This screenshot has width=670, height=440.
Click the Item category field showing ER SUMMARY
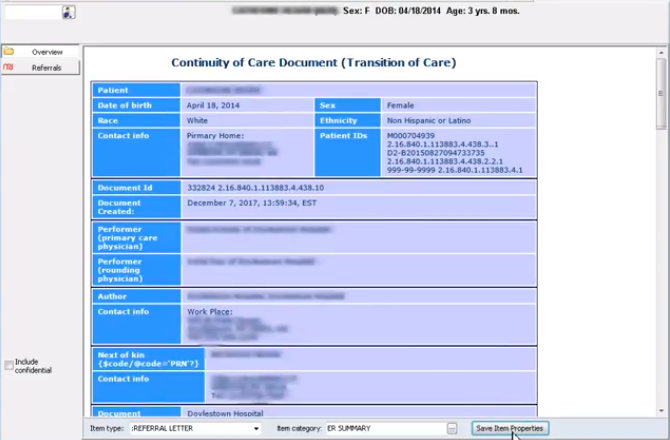coord(386,428)
